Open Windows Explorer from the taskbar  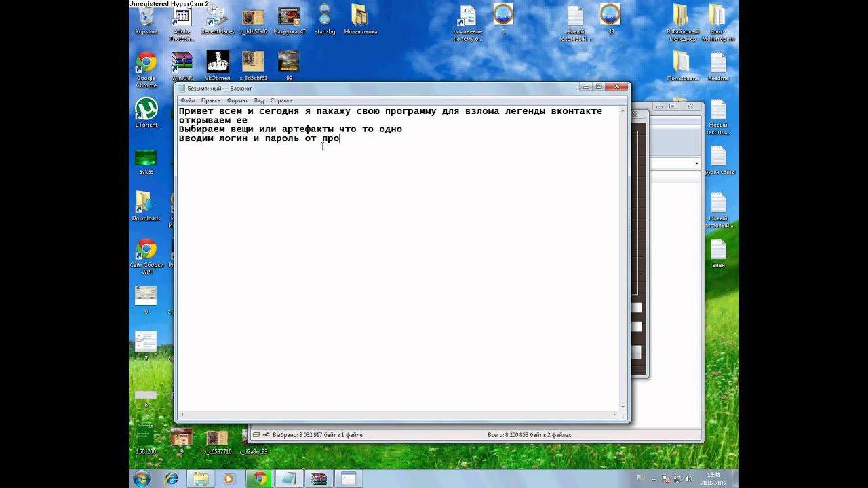coord(201,479)
